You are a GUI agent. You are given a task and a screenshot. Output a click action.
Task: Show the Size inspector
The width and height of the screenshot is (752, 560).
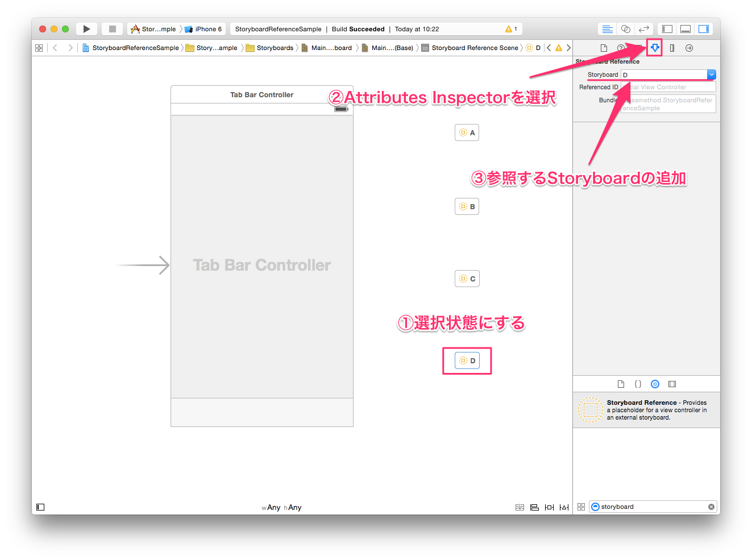pyautogui.click(x=672, y=48)
